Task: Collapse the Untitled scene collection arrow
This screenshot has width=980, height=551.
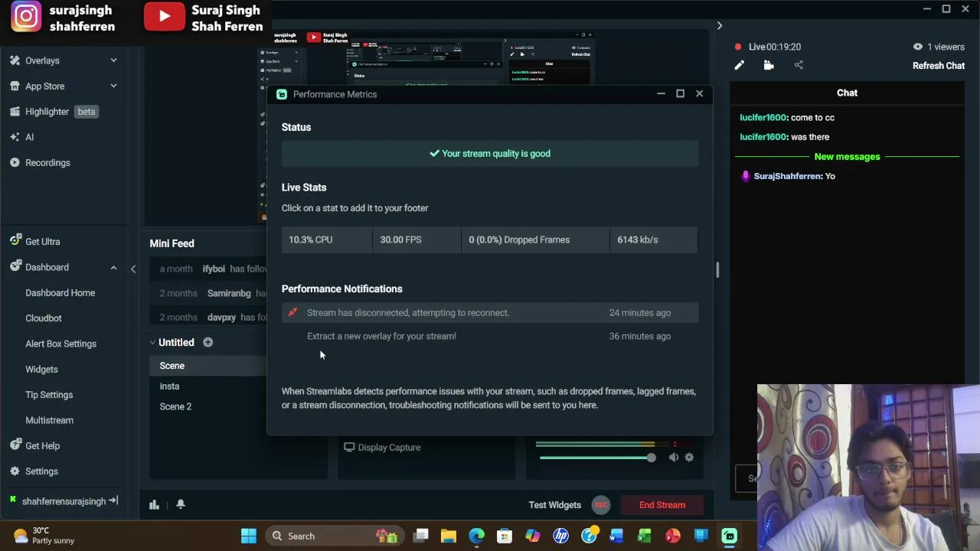Action: click(x=152, y=342)
